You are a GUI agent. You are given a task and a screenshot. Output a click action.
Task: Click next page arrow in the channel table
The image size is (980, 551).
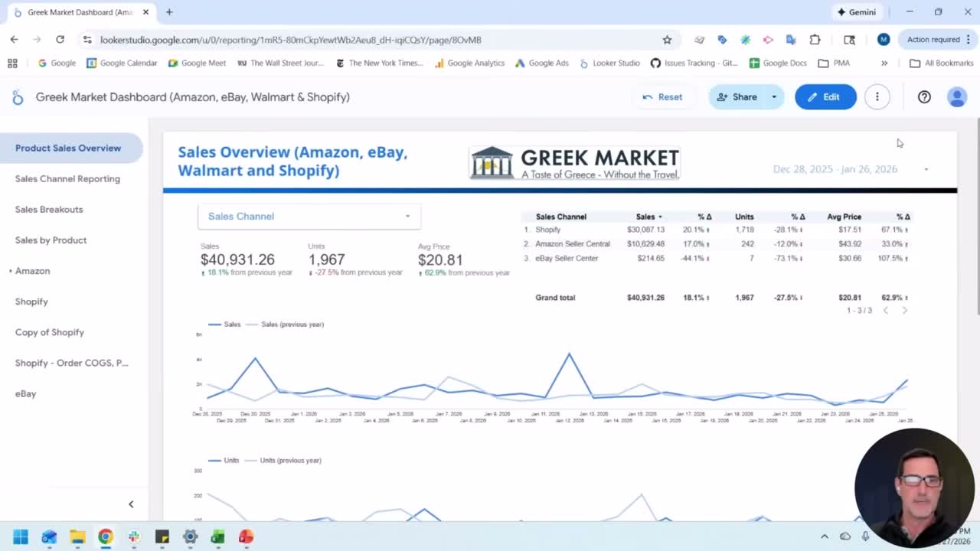pos(905,310)
